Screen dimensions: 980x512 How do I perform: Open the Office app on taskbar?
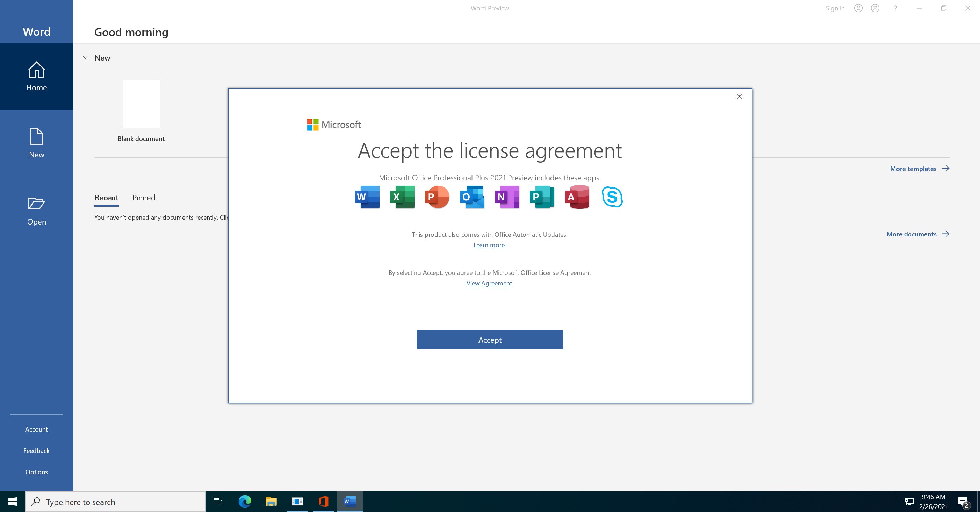click(x=323, y=502)
